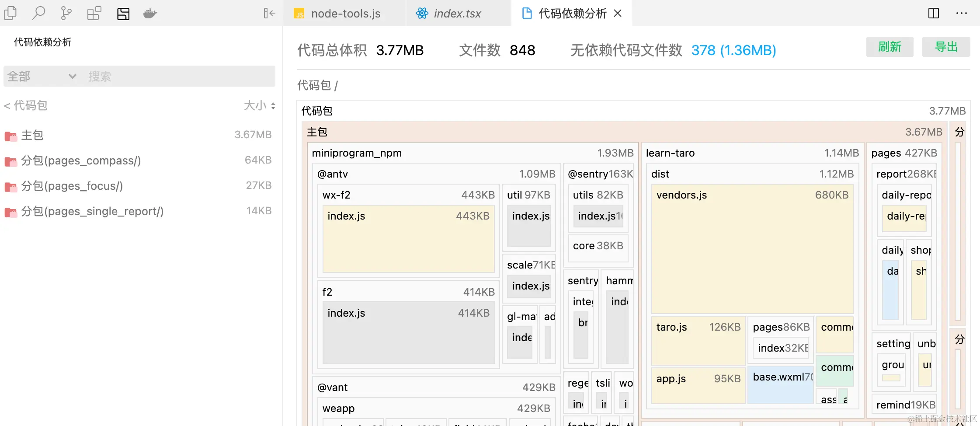This screenshot has height=426, width=980.
Task: Open 主包 3.67MB treemap header
Action: pyautogui.click(x=624, y=132)
